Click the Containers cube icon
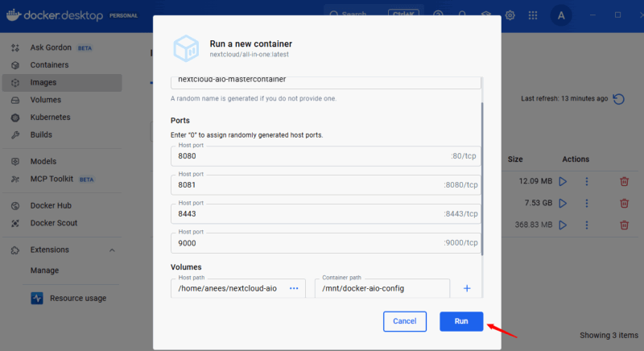 (15, 65)
